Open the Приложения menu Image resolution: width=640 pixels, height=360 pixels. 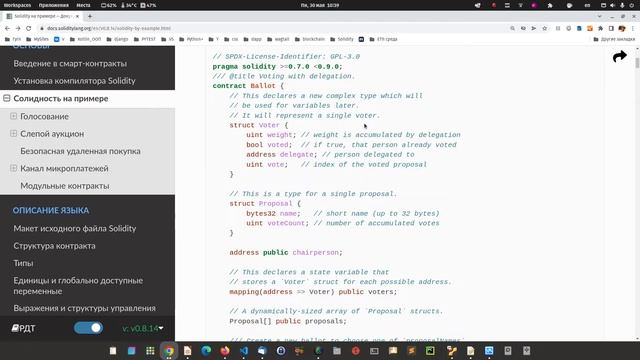(x=53, y=5)
